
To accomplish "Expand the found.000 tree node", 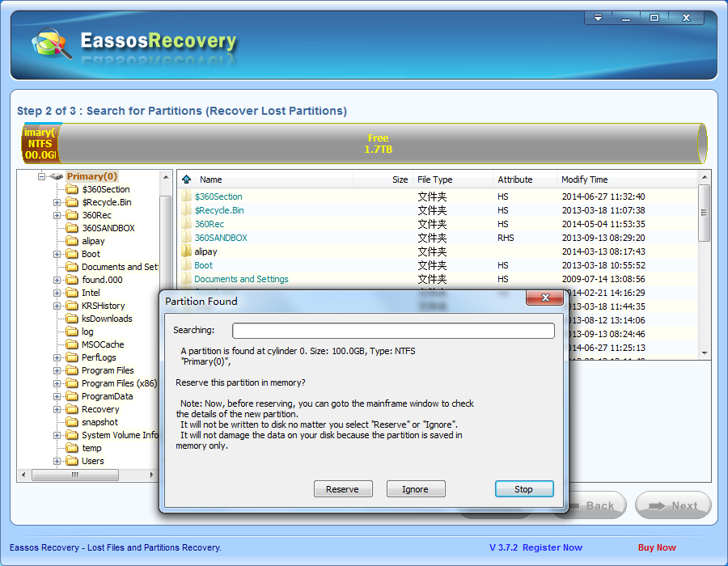I will (57, 280).
